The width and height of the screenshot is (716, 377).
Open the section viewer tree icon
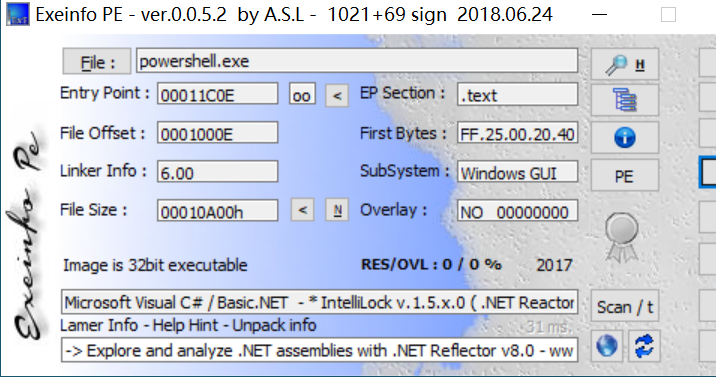pyautogui.click(x=625, y=100)
